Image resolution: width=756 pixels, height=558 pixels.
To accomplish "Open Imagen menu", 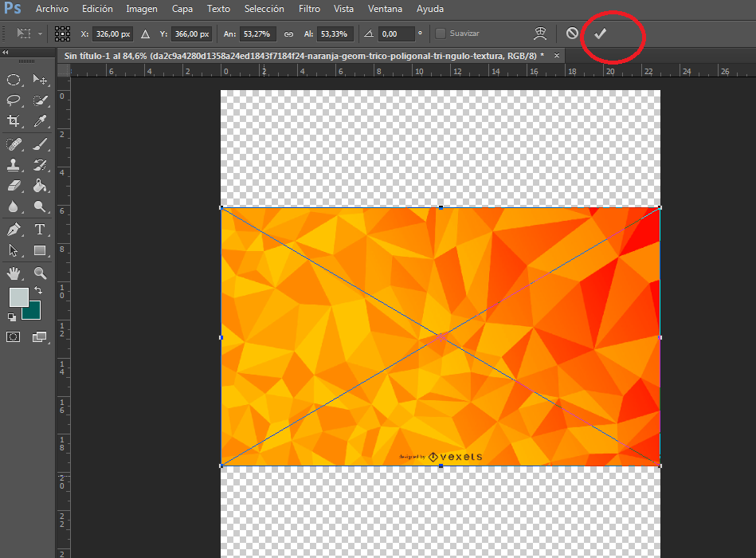I will [x=142, y=9].
